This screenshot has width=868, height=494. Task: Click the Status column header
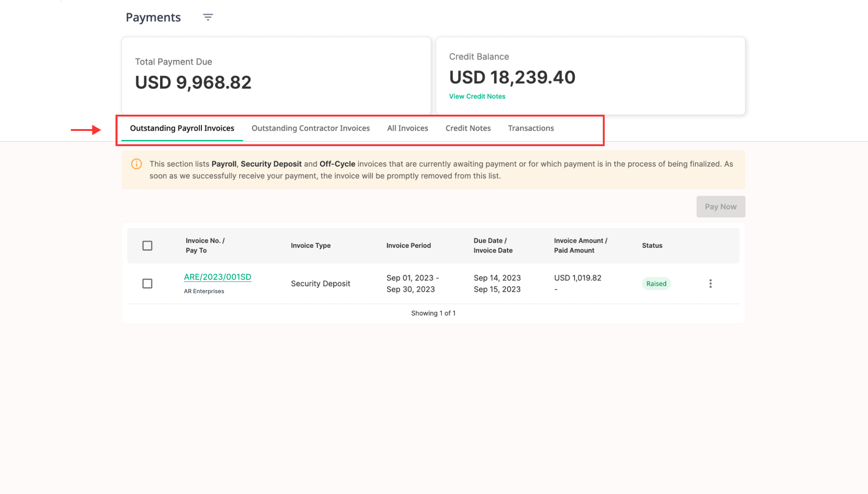(652, 246)
